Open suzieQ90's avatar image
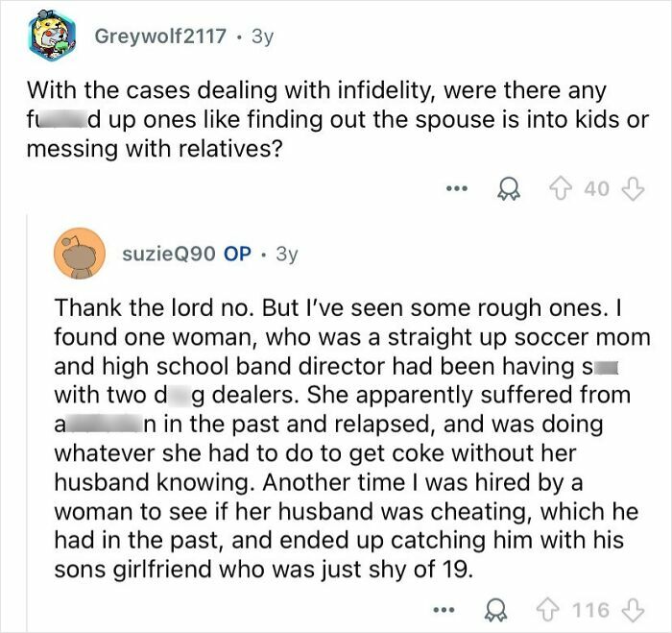The image size is (672, 633). click(80, 254)
